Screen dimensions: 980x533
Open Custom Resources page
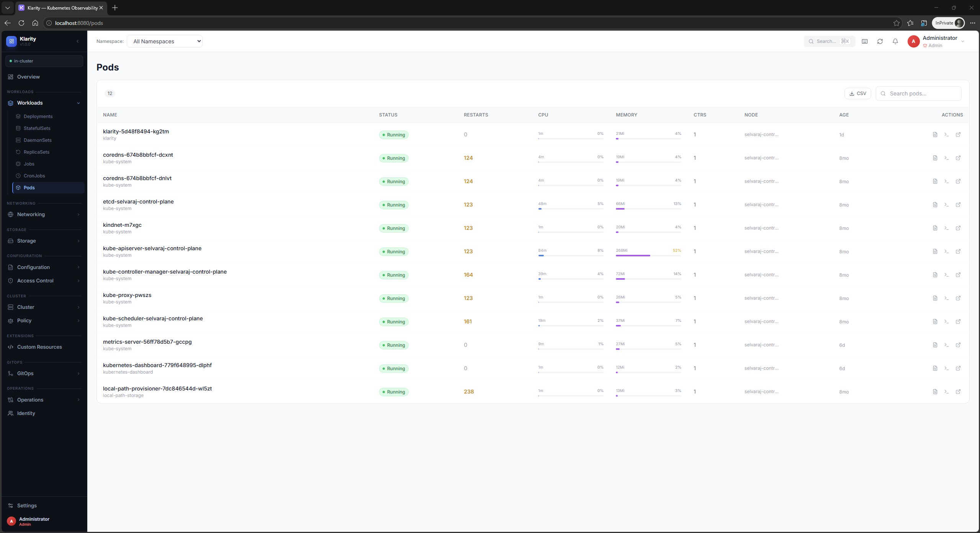(44, 347)
